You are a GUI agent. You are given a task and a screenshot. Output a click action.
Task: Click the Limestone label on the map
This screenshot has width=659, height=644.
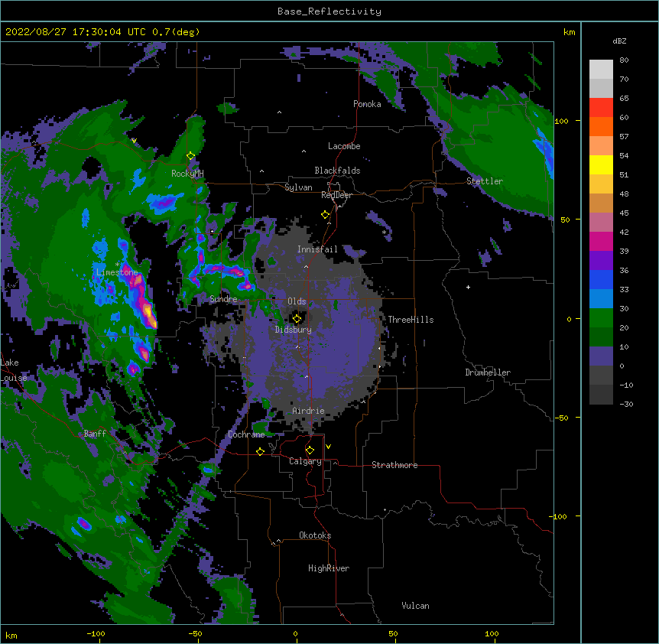(x=117, y=272)
